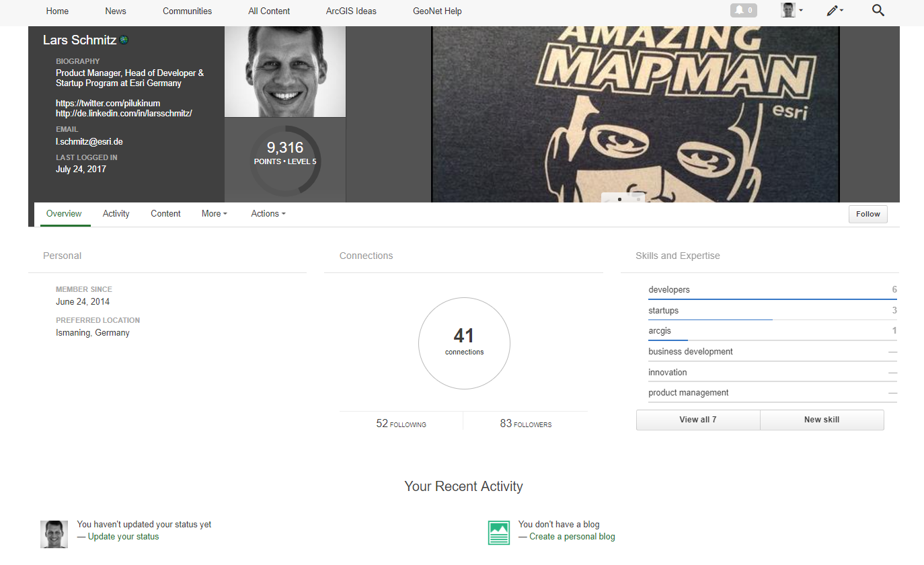Select the startups skill
The height and width of the screenshot is (565, 924).
point(663,311)
